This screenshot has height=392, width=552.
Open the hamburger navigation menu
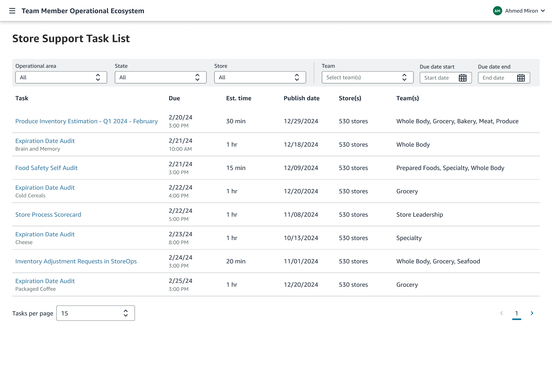tap(12, 11)
